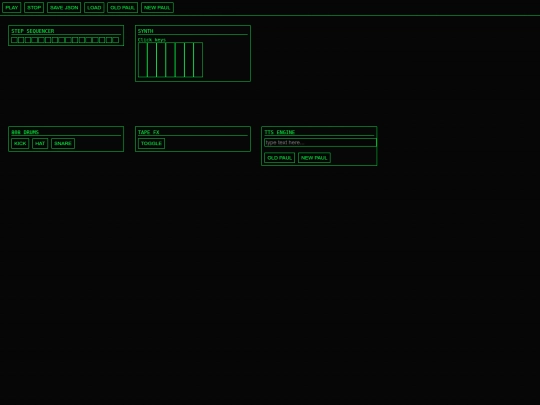This screenshot has width=540, height=405.
Task: Toggle step 5 in the step sequencer
Action: coord(41,40)
